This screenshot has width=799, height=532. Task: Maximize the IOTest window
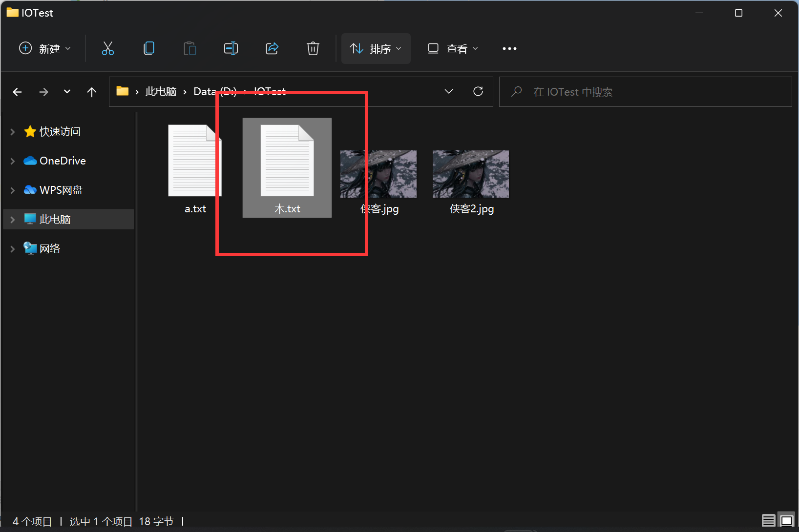click(x=739, y=13)
